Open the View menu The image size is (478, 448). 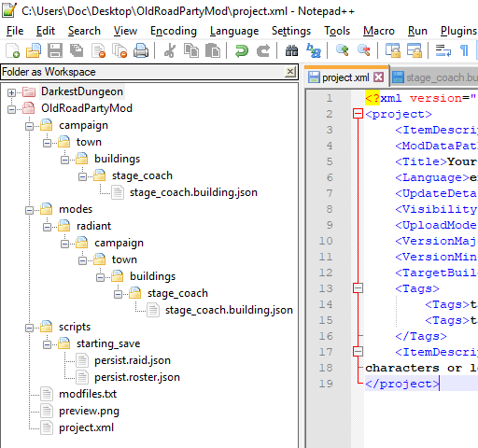[x=125, y=31]
